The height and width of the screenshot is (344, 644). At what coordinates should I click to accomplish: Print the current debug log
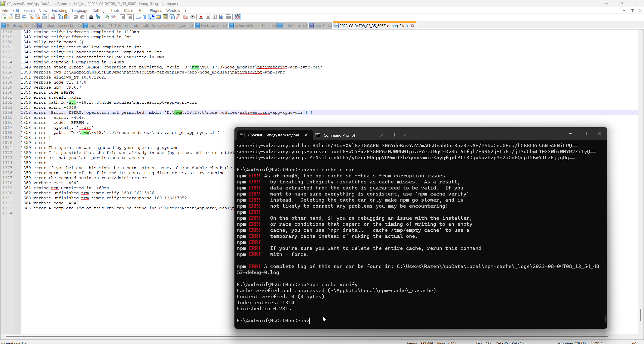[x=45, y=17]
